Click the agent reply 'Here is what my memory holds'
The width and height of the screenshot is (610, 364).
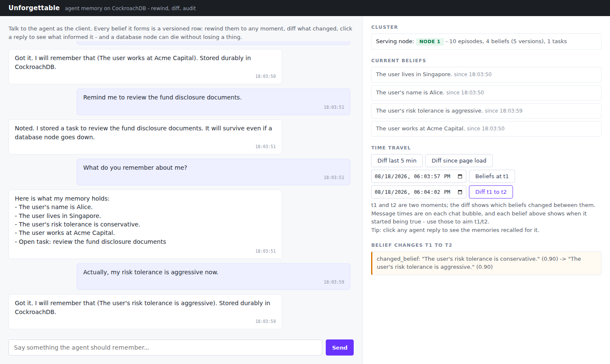pos(145,224)
